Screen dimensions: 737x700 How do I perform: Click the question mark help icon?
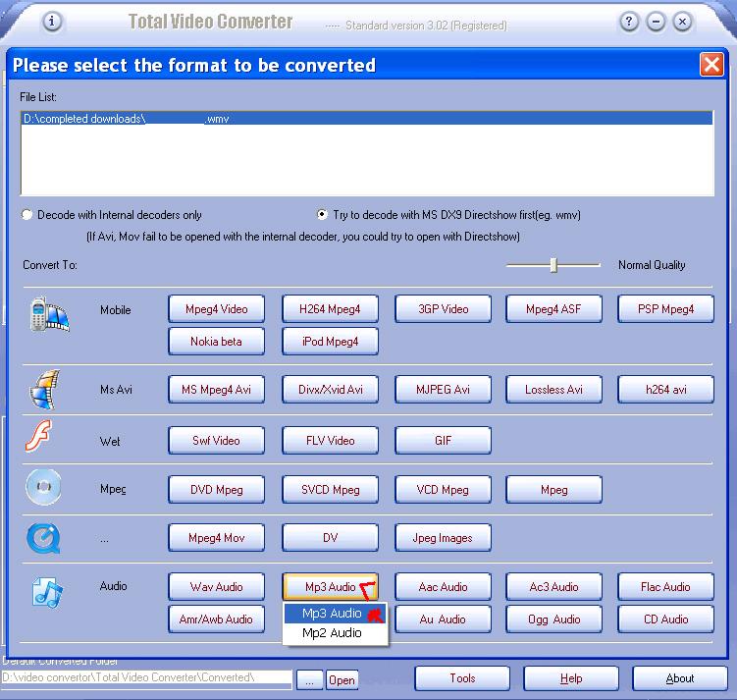pos(629,22)
